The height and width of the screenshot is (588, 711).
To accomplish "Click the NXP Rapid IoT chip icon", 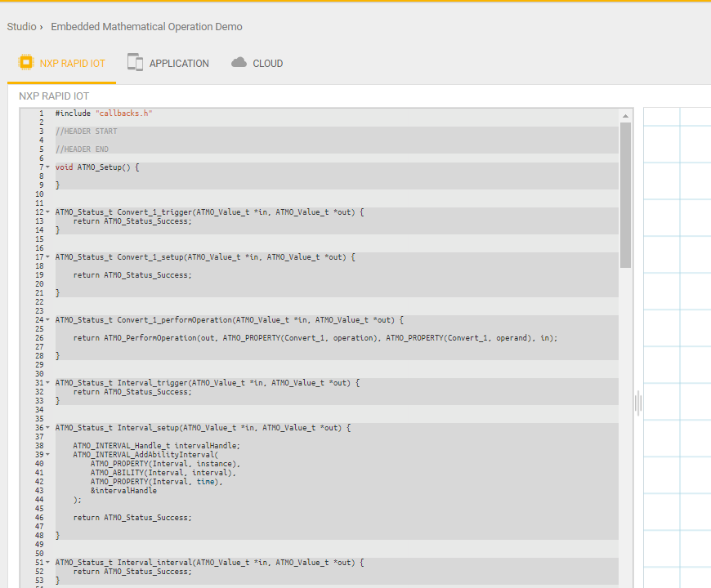I will coord(25,63).
